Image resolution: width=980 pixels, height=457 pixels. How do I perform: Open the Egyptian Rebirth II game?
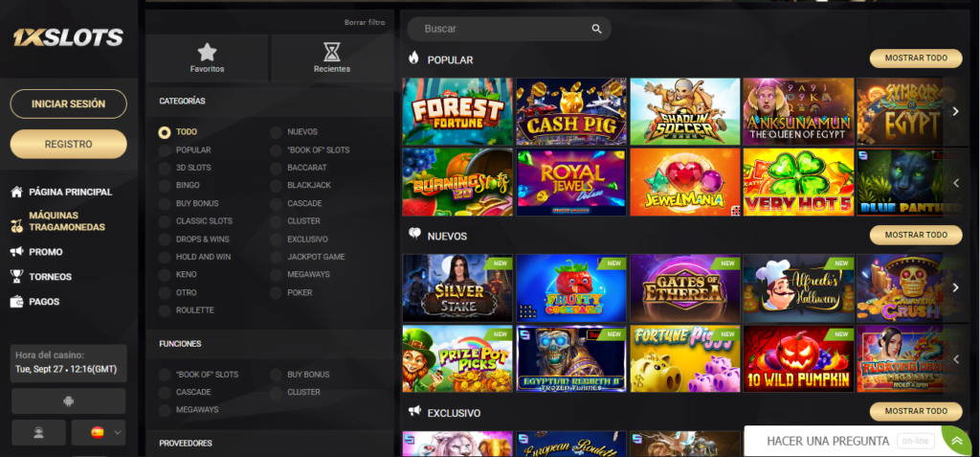coord(571,358)
